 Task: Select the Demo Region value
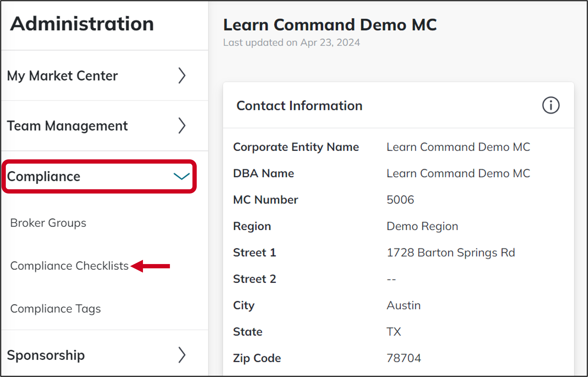[422, 226]
